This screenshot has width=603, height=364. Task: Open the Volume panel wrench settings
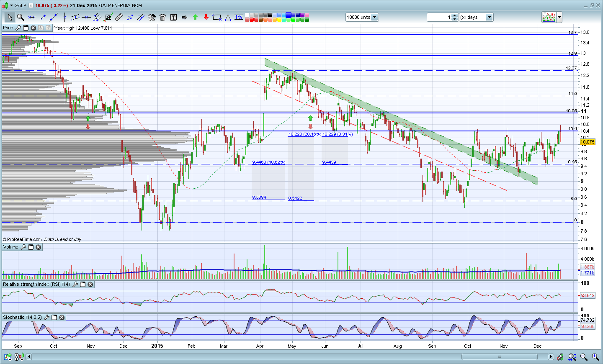click(x=23, y=247)
